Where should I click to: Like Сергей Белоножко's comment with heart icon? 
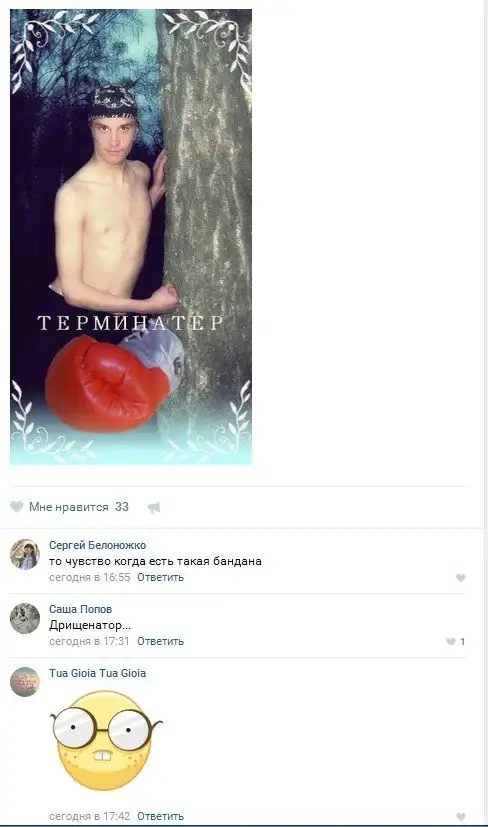(461, 578)
